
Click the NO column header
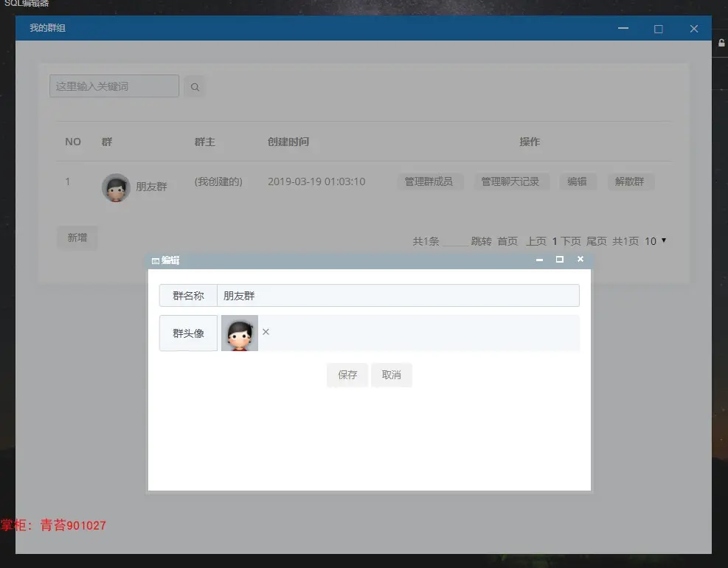[73, 142]
